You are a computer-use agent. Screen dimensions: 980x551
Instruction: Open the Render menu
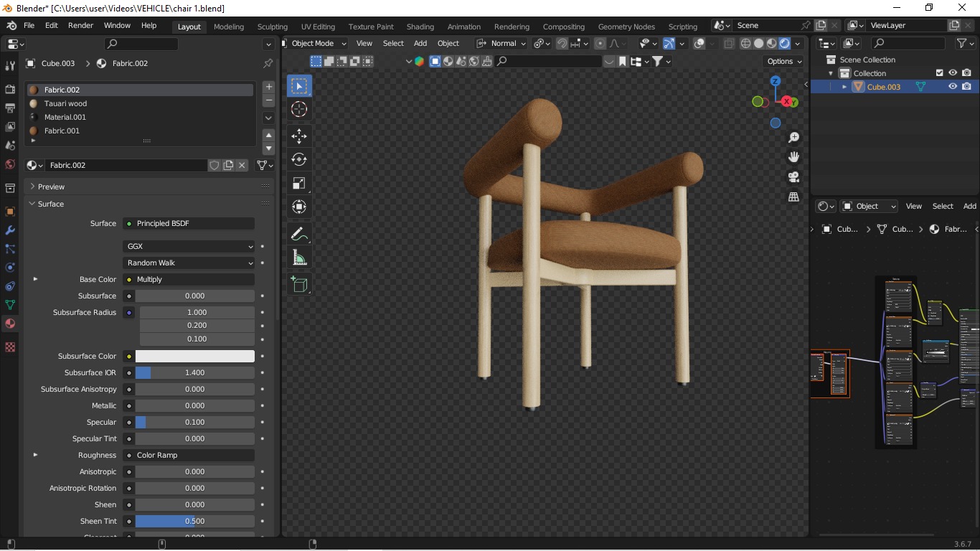(x=81, y=26)
